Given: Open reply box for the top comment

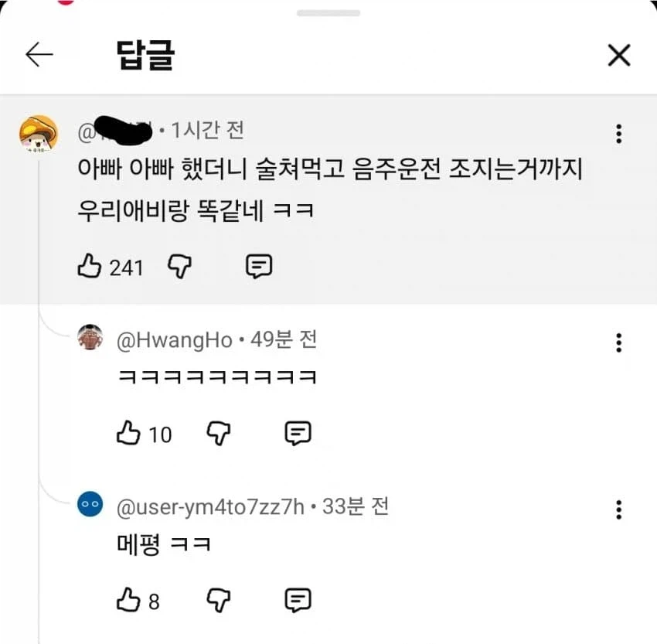Looking at the screenshot, I should 259,266.
